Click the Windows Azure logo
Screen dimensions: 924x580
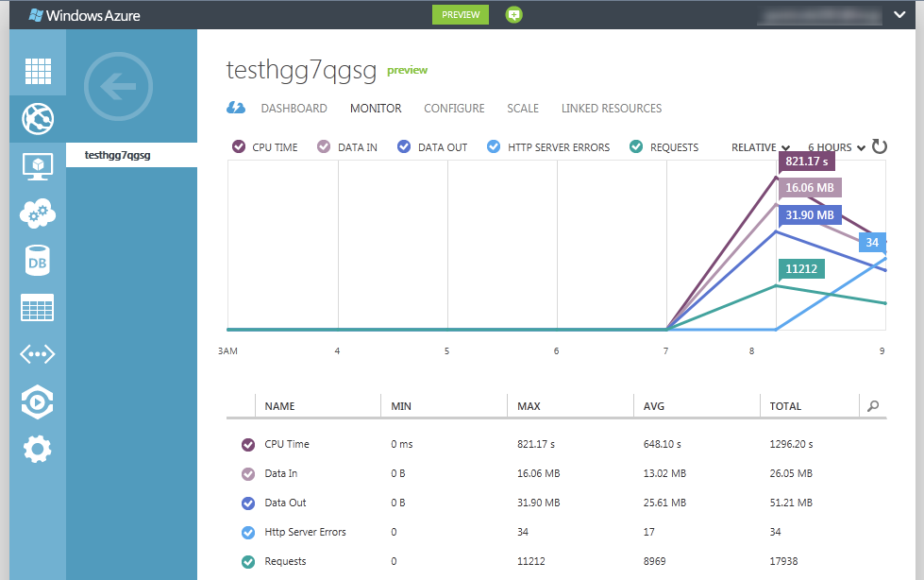85,15
